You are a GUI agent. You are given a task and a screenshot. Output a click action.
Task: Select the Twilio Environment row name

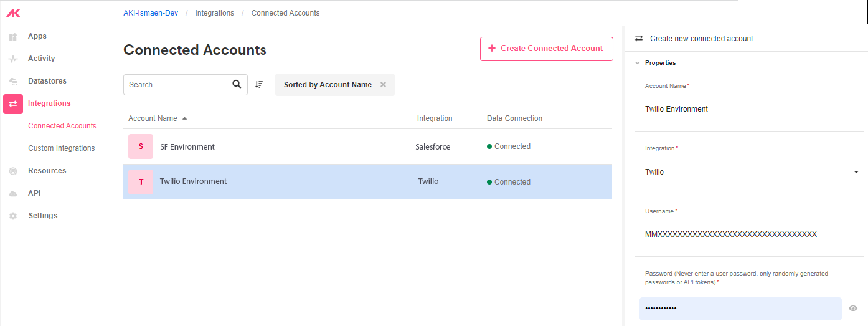(193, 181)
